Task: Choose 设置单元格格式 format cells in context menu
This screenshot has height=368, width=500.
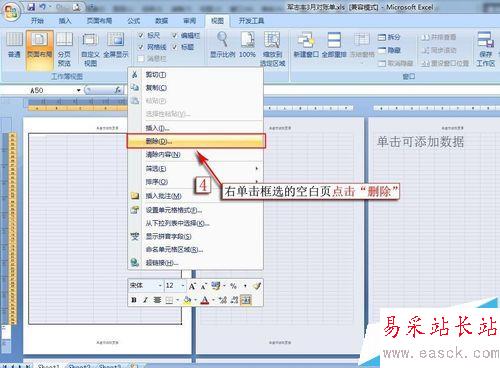Action: [x=196, y=210]
